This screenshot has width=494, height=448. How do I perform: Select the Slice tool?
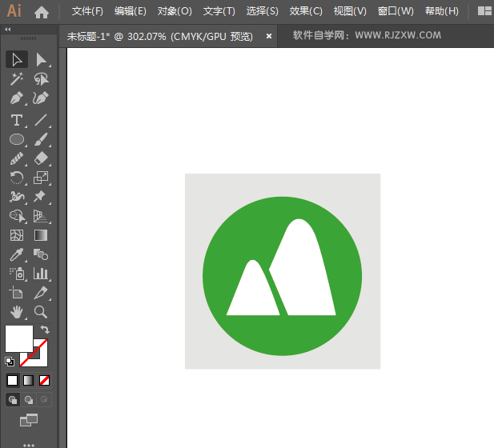coord(42,293)
